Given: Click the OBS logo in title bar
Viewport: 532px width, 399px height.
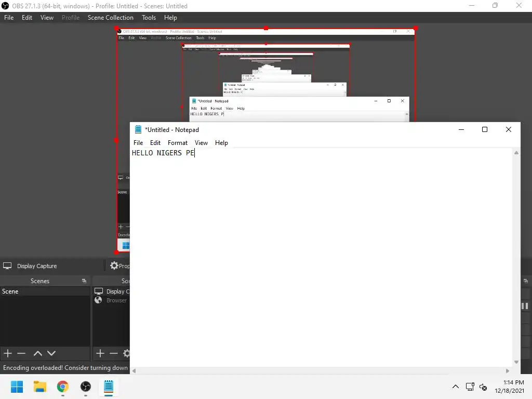Looking at the screenshot, I should click(5, 6).
